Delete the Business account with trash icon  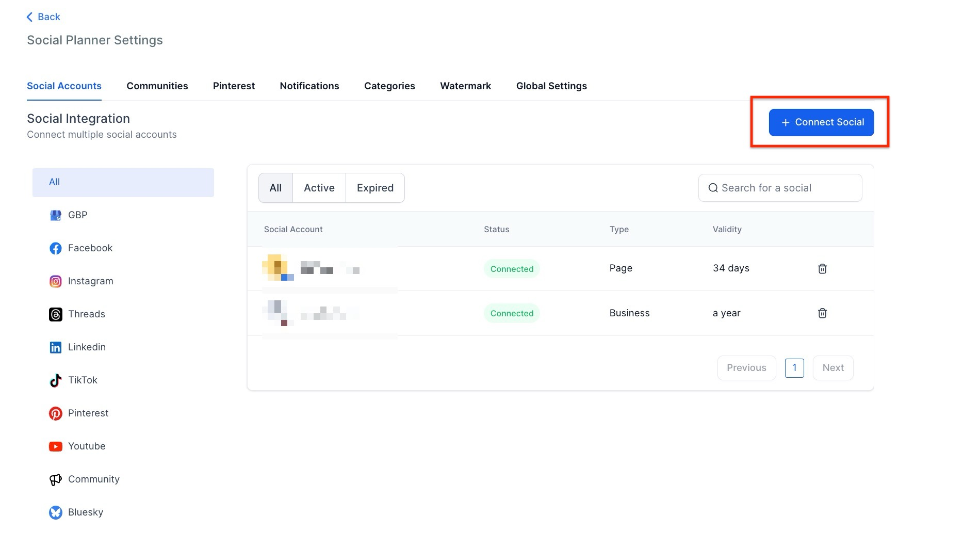point(822,313)
